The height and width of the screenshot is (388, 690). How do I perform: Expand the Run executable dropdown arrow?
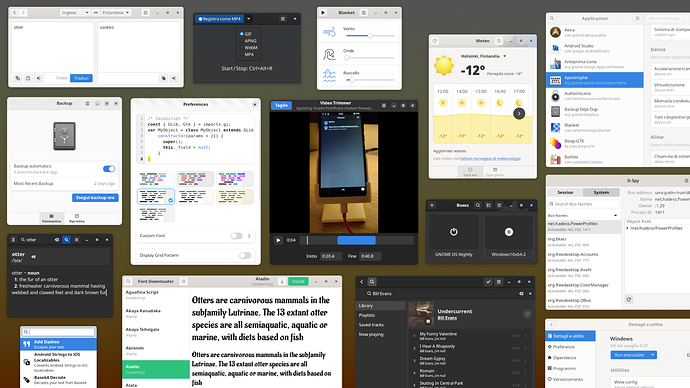pyautogui.click(x=653, y=355)
